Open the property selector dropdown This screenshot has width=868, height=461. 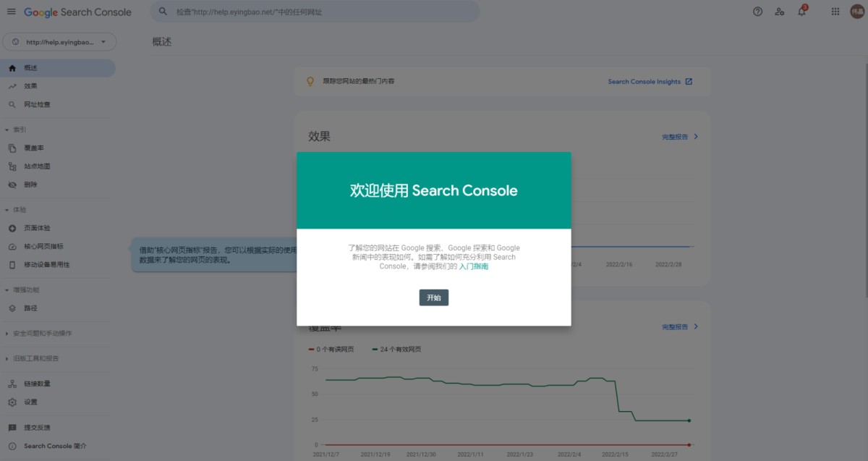[59, 42]
